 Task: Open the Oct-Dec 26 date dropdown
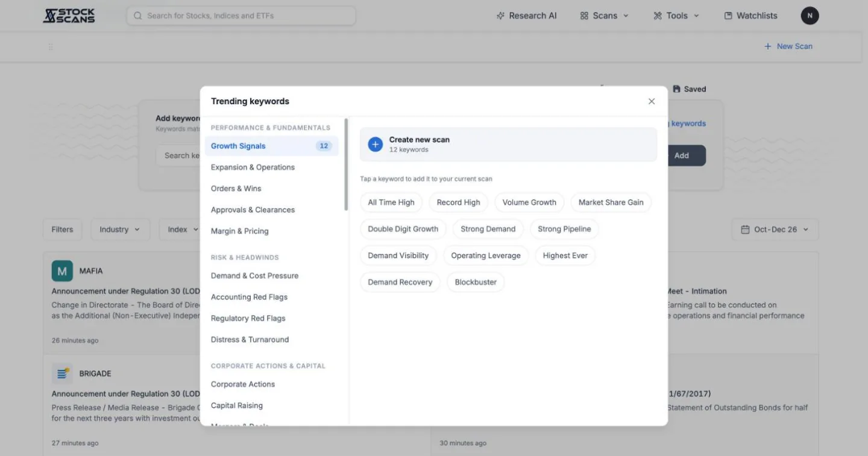tap(775, 230)
